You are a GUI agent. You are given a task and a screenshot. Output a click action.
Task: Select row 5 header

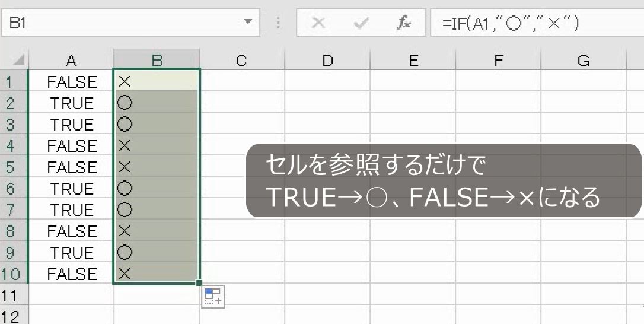[14, 166]
